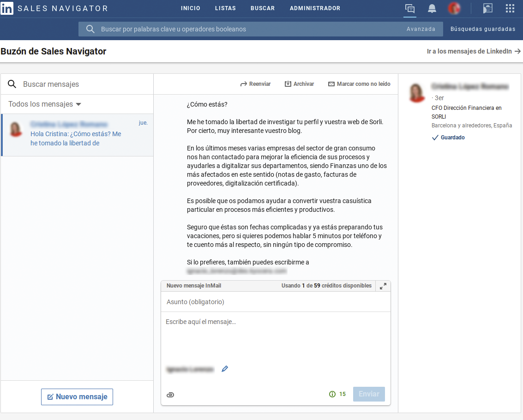Click the search icon beside Buscar mensajes
This screenshot has height=420, width=523.
[12, 84]
